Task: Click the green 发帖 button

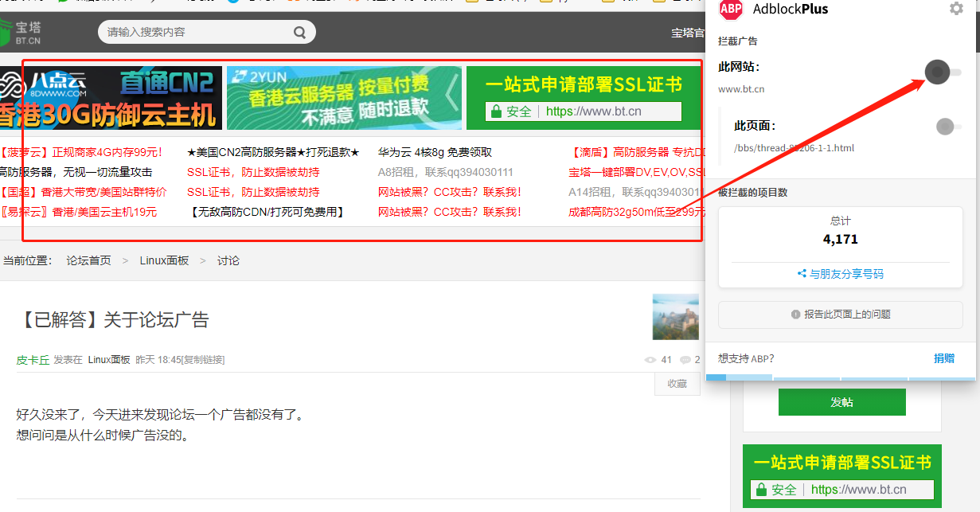Action: click(x=842, y=402)
